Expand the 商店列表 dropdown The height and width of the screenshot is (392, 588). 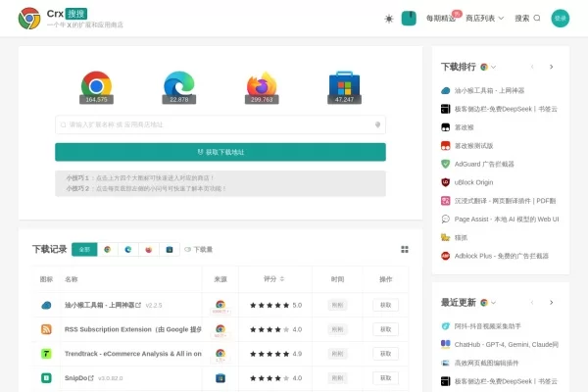[x=484, y=18]
